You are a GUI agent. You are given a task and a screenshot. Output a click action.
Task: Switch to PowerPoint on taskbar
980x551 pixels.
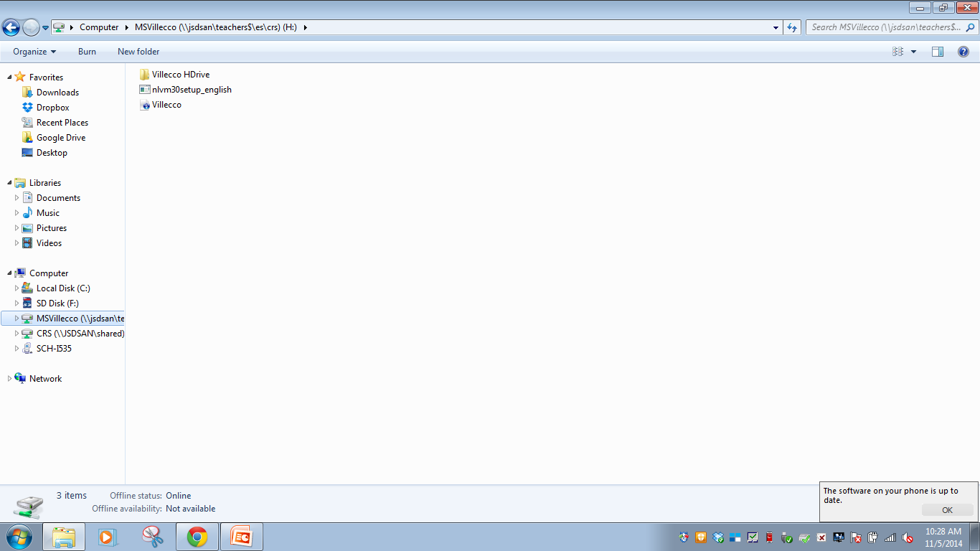point(242,537)
